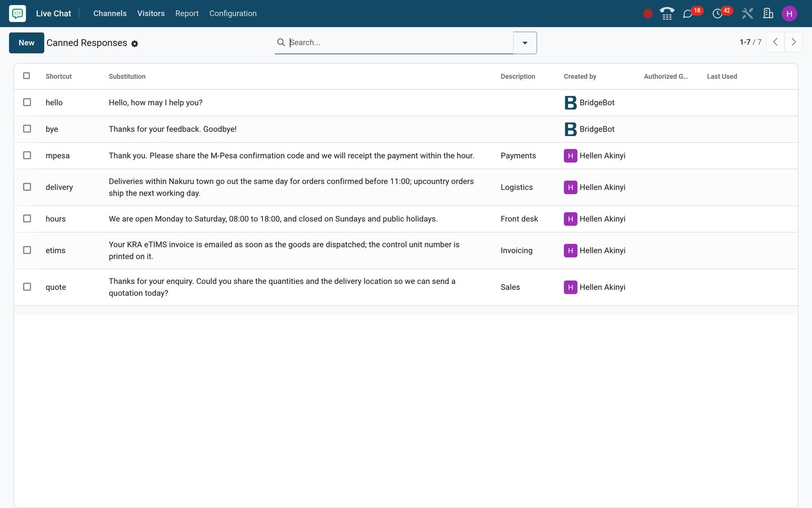Screen dimensions: 812x508
Task: Sort by the Created by column header
Action: click(x=580, y=76)
